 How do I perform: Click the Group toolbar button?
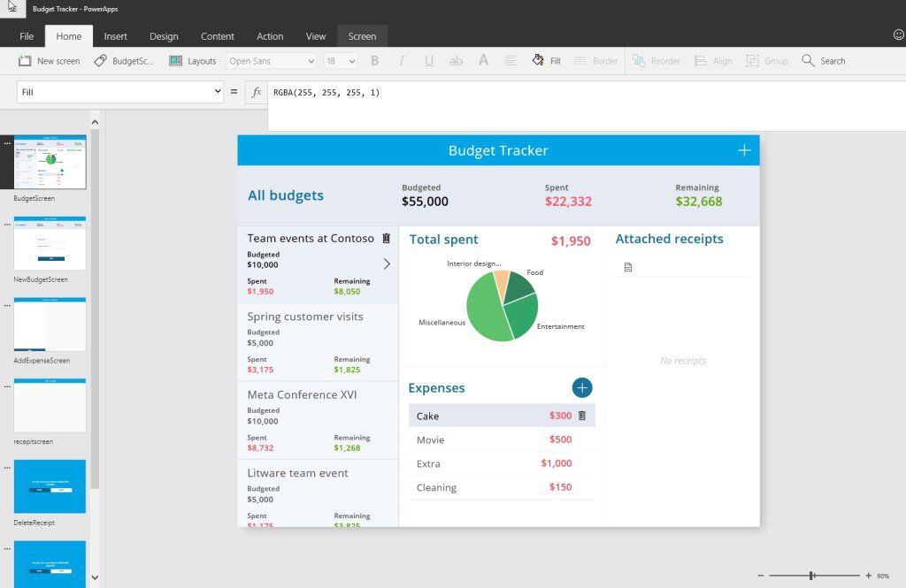(767, 61)
